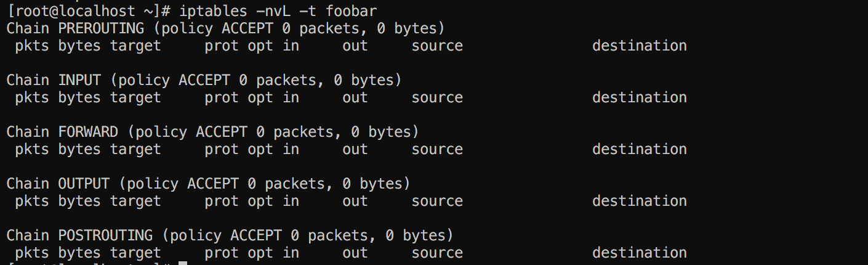This screenshot has width=868, height=265.
Task: Click 'destination' header under FORWARD chain
Action: 639,149
